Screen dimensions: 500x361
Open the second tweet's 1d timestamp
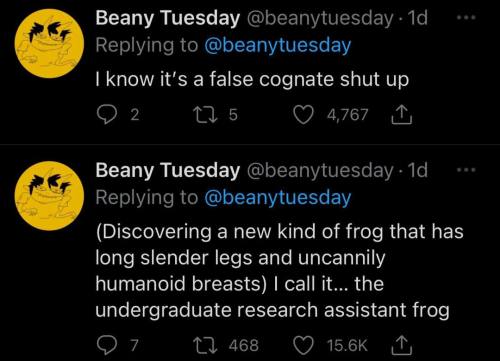click(418, 170)
